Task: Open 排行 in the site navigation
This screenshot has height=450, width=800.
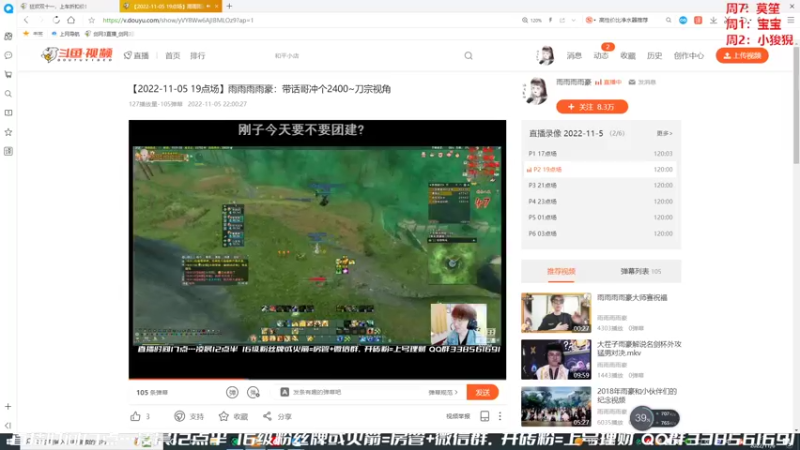Action: coord(197,56)
